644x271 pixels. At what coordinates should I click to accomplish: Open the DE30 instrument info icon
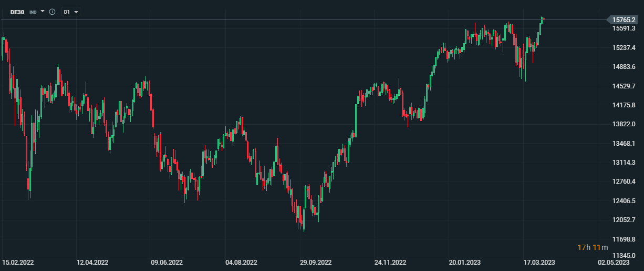point(52,12)
